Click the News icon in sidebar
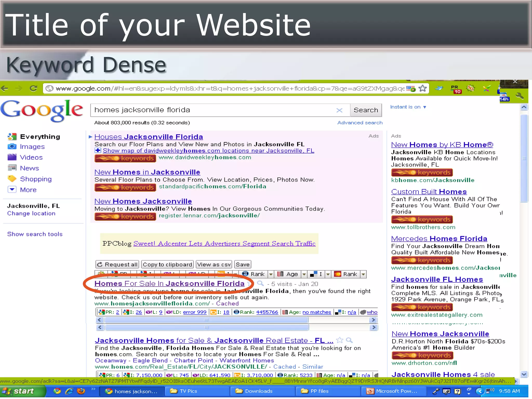The height and width of the screenshot is (399, 532). pos(12,168)
